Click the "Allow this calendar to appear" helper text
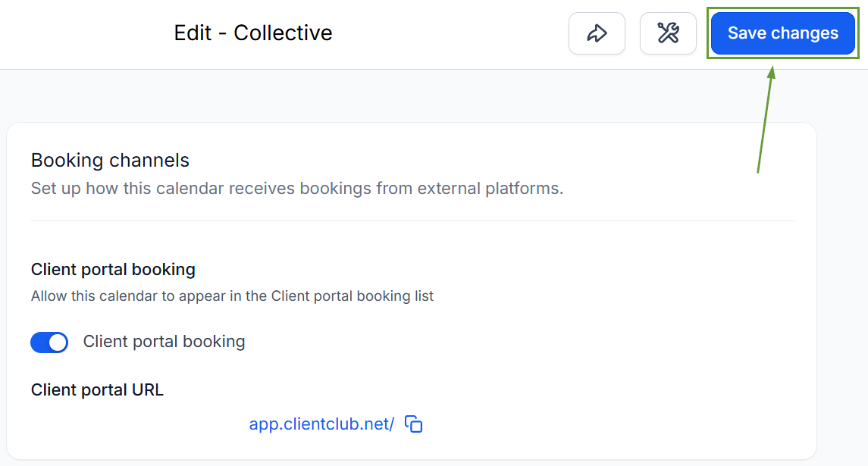Image resolution: width=868 pixels, height=466 pixels. 233,296
